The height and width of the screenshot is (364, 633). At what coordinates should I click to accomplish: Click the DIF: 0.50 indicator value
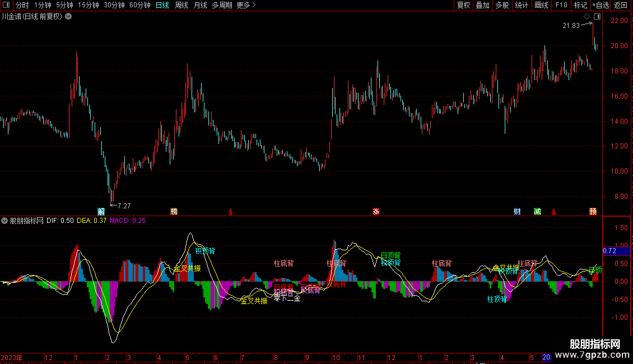[60, 221]
